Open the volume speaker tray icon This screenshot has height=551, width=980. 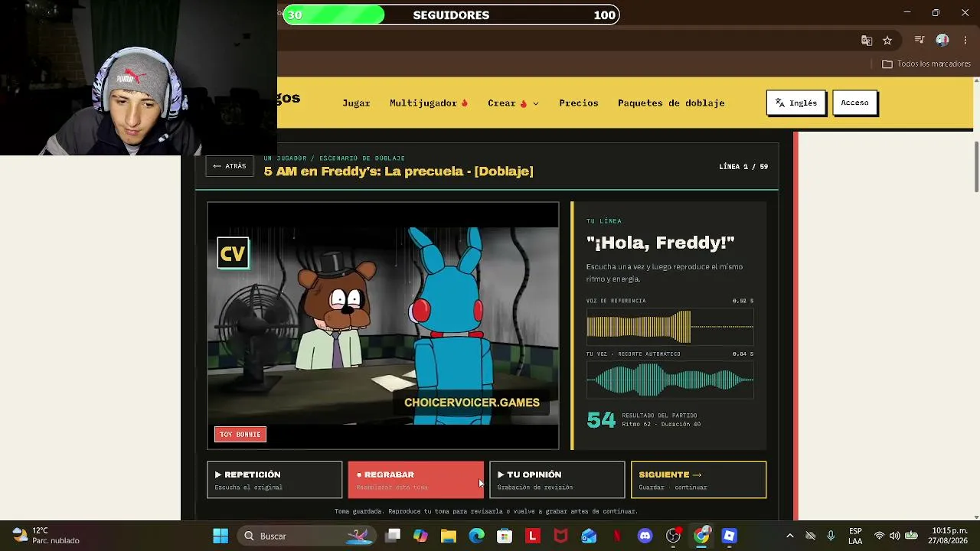pyautogui.click(x=895, y=536)
